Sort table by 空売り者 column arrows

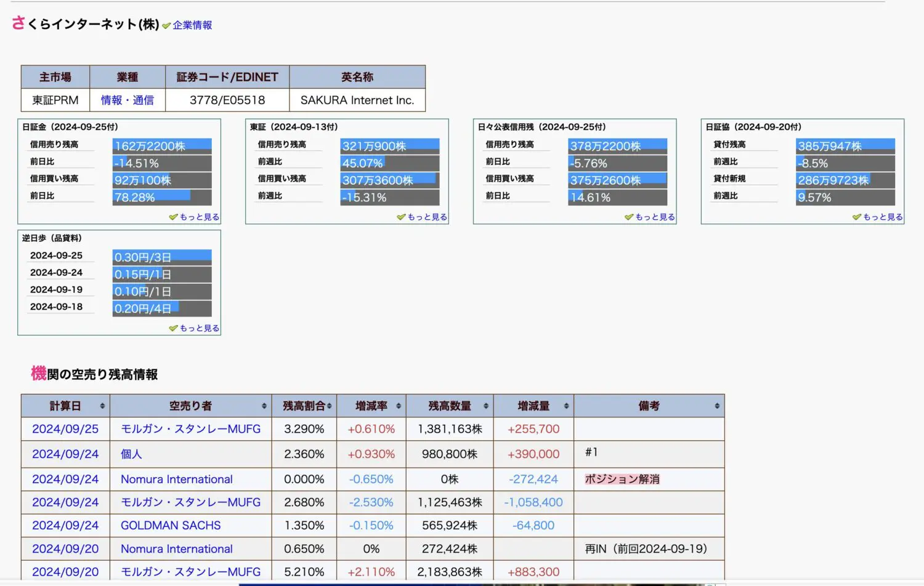click(x=264, y=406)
